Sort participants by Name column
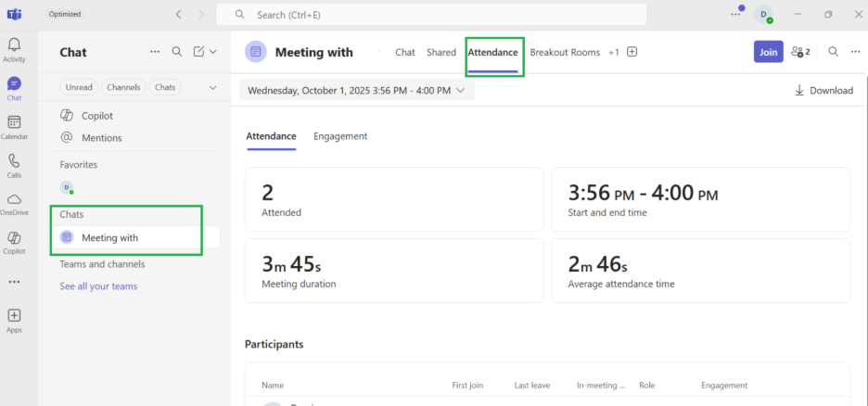The height and width of the screenshot is (406, 868). pyautogui.click(x=273, y=386)
